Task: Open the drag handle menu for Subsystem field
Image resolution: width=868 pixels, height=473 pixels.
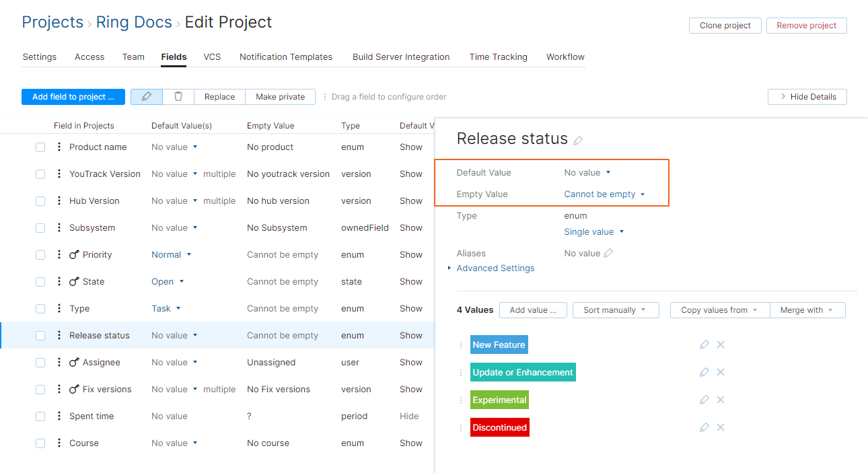Action: tap(59, 227)
